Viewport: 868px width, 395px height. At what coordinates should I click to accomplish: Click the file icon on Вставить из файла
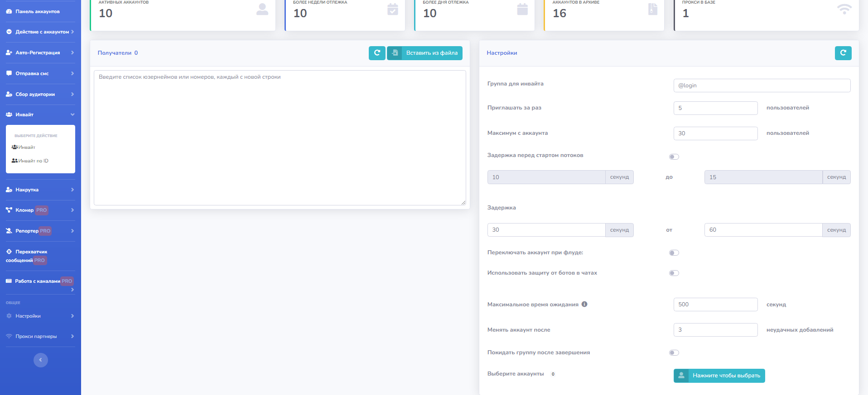click(395, 53)
